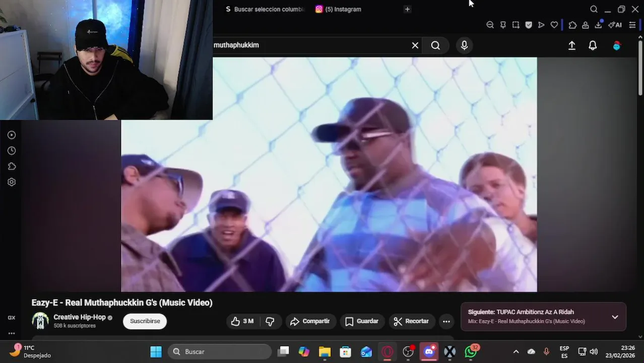Open the ESP keyboard language selector
644x363 pixels.
pyautogui.click(x=564, y=352)
